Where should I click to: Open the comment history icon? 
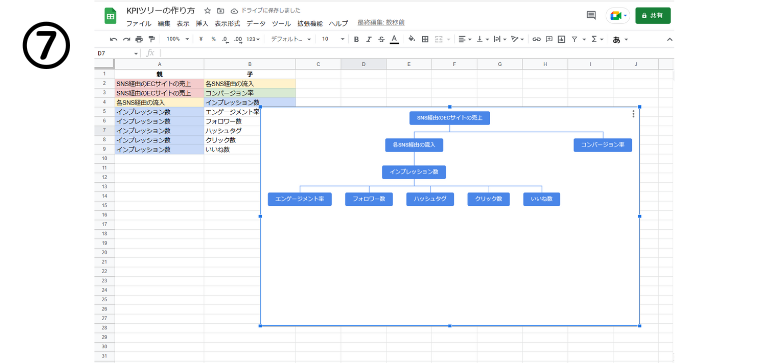(591, 16)
